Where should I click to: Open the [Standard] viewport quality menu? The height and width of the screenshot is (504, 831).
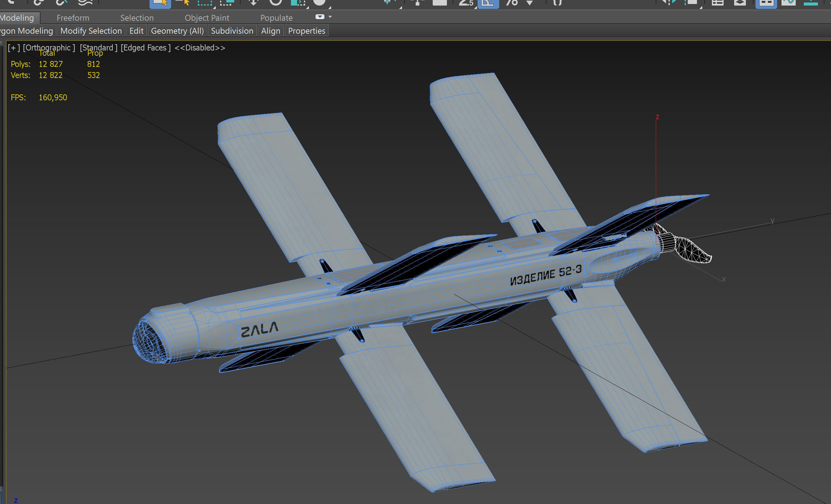[98, 48]
